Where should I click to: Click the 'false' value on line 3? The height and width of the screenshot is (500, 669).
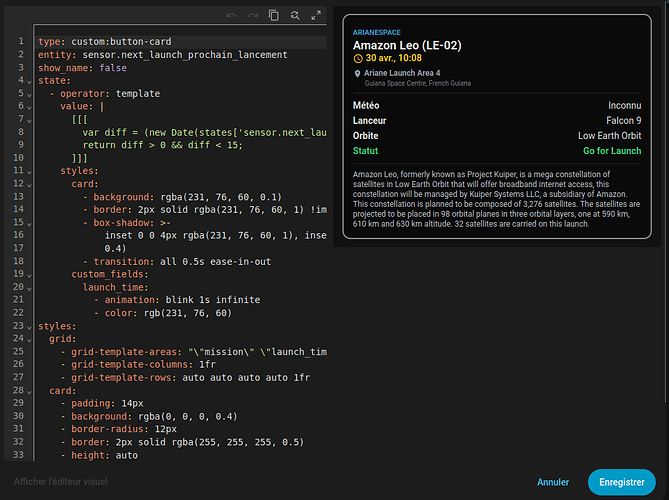coord(113,68)
